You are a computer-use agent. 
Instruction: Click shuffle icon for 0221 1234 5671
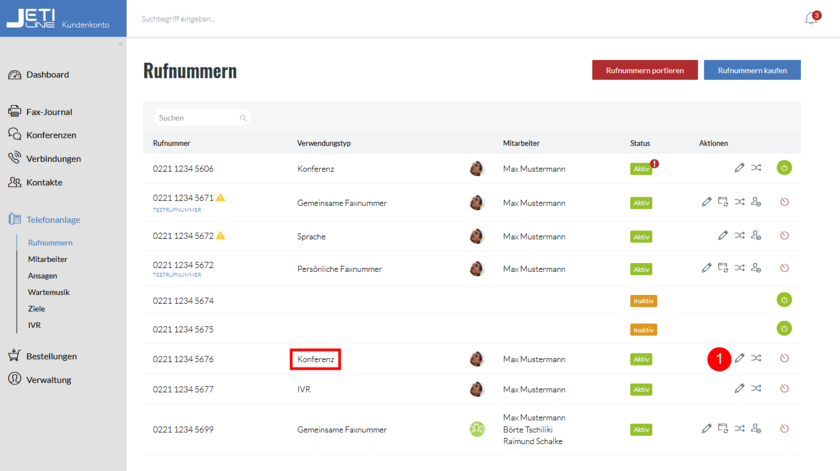(739, 202)
